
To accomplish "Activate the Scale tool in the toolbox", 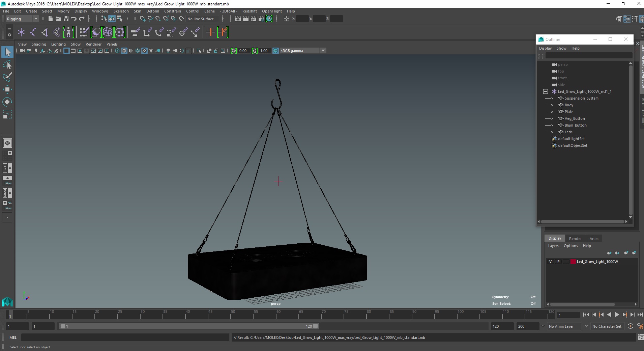I will pos(7,114).
